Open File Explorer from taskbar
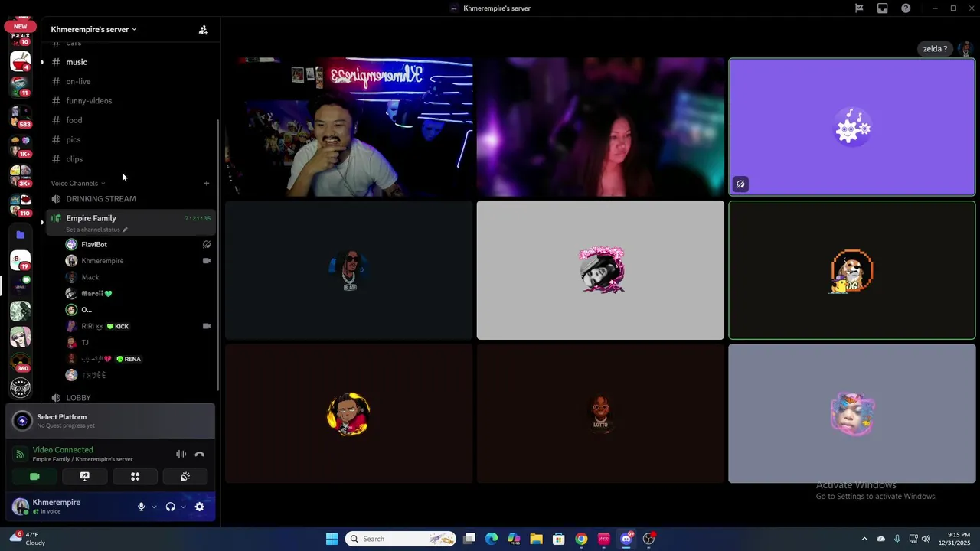980x551 pixels. [536, 539]
